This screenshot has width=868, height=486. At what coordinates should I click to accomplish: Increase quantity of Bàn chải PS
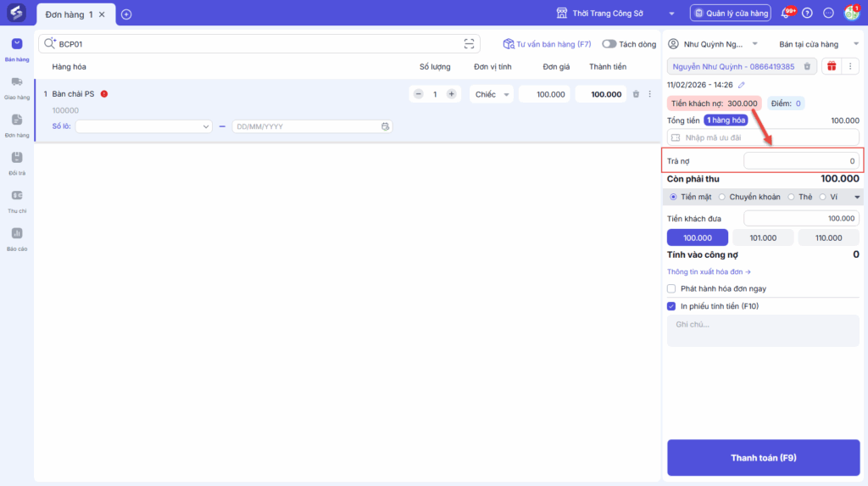point(451,94)
